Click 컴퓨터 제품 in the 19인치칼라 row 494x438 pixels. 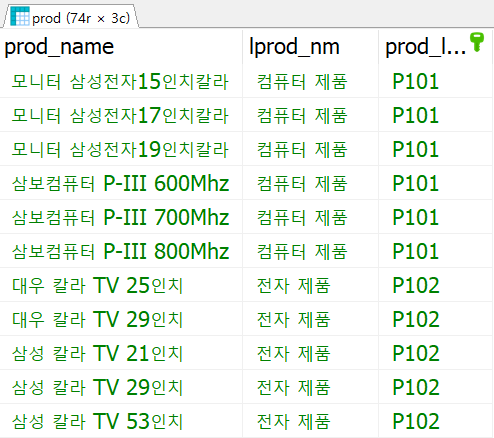point(302,149)
